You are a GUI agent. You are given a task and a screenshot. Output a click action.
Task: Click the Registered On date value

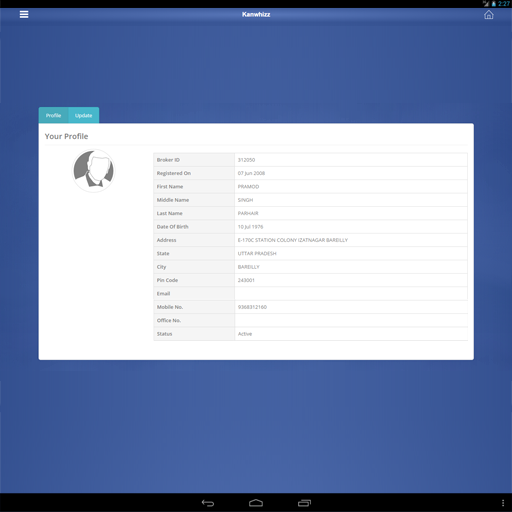coord(251,173)
